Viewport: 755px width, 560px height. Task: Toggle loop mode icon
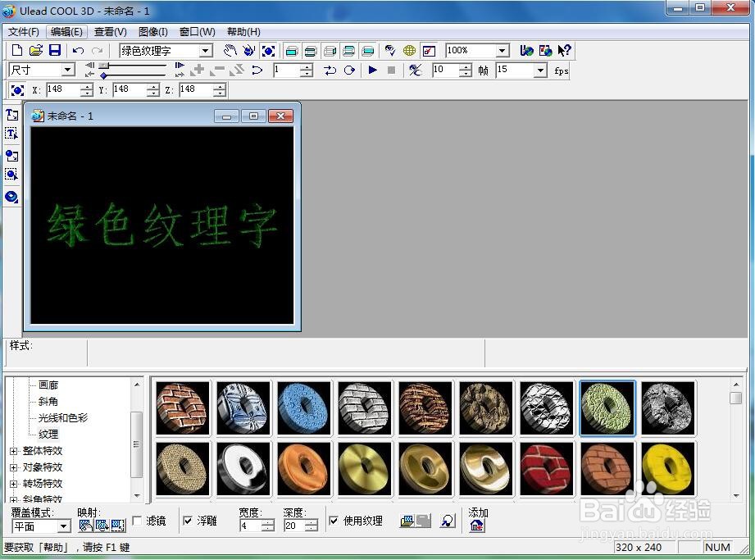(349, 71)
